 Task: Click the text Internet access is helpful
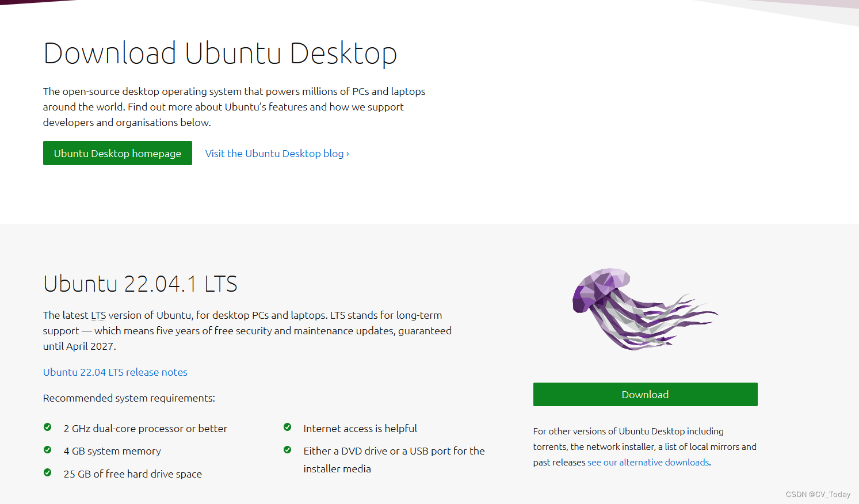click(x=360, y=429)
